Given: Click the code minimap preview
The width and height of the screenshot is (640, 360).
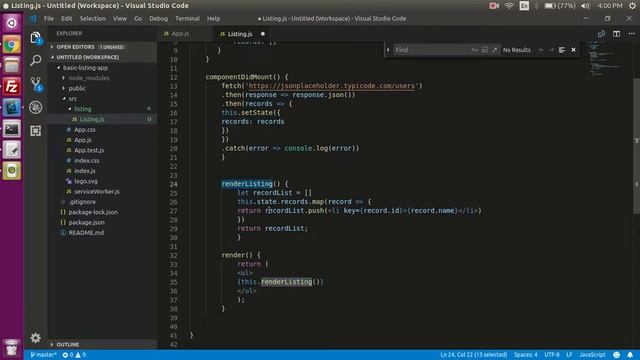Looking at the screenshot, I should click(605, 59).
